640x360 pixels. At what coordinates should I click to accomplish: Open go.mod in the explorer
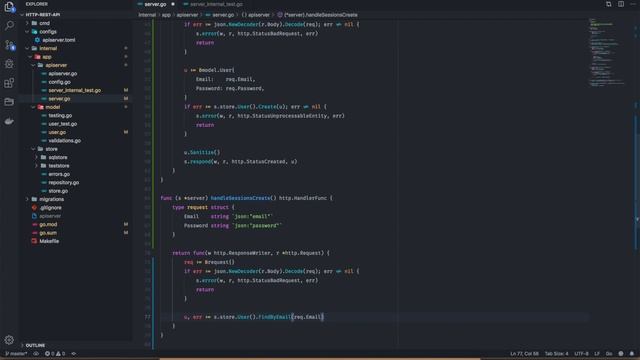coord(48,224)
